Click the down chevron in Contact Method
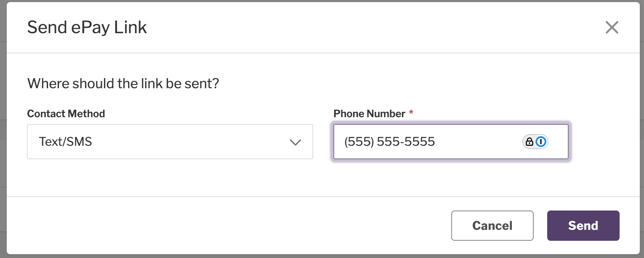Viewport: 644px width, 258px height. (295, 142)
